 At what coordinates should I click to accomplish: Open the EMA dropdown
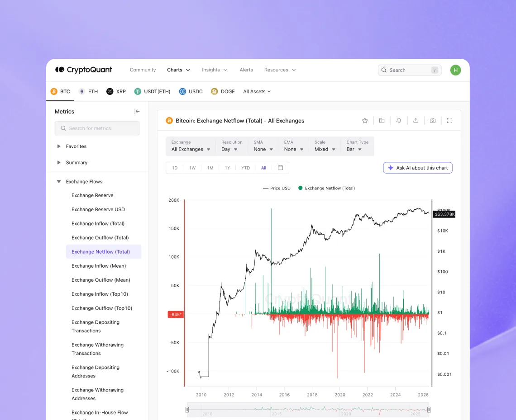294,146
